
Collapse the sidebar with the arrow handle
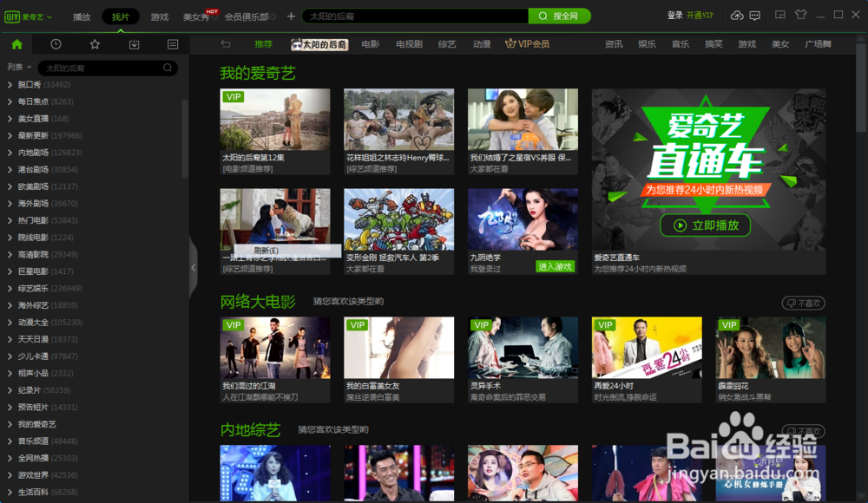(x=194, y=268)
